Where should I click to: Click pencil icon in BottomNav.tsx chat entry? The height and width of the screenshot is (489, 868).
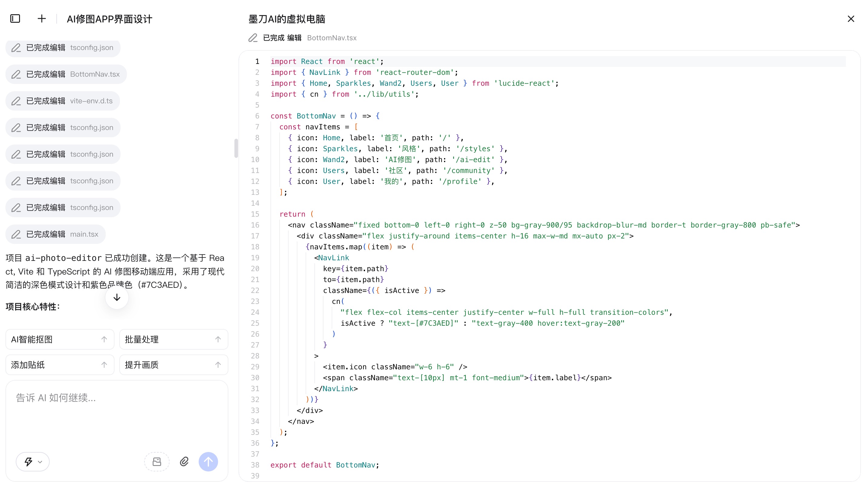point(16,74)
